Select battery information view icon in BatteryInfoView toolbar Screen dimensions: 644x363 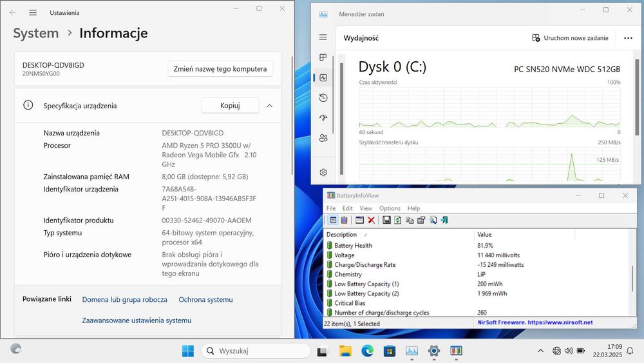click(333, 221)
